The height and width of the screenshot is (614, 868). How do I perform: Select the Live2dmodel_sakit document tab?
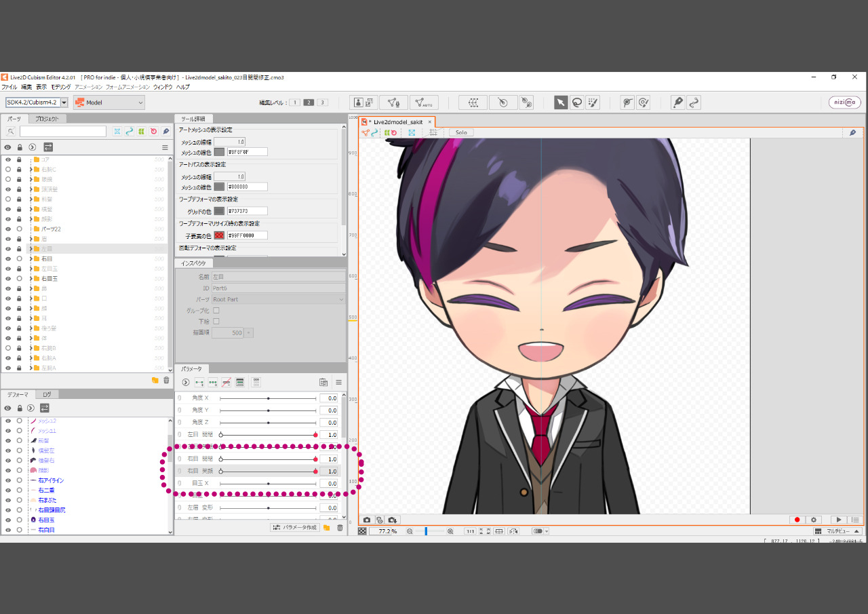(397, 122)
